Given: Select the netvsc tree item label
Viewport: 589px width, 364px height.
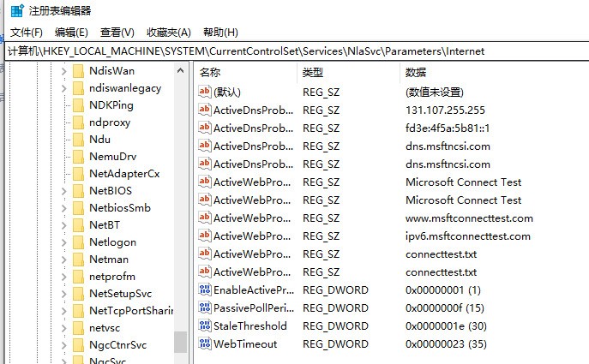Looking at the screenshot, I should (x=105, y=328).
